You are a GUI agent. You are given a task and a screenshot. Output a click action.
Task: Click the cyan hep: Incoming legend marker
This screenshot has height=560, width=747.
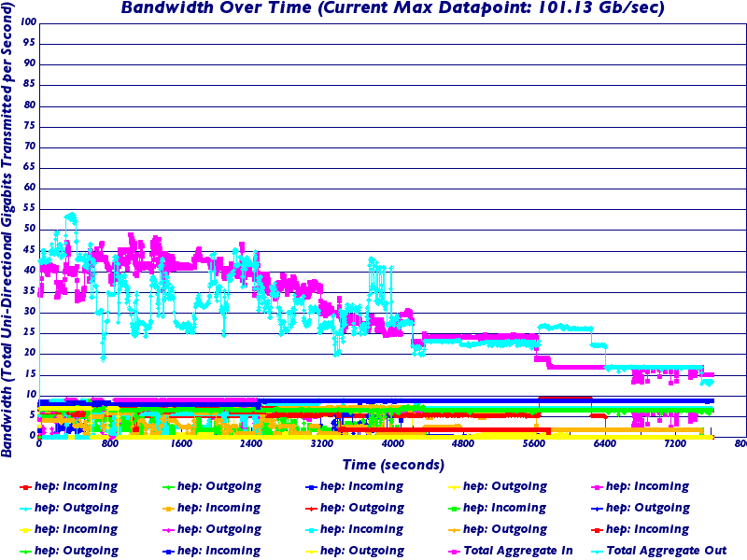pyautogui.click(x=311, y=530)
